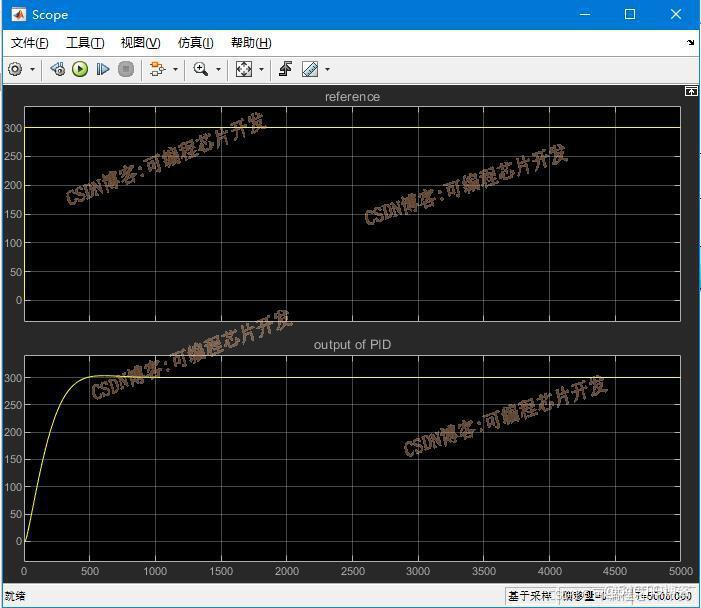Open the 帮助(H) menu
The height and width of the screenshot is (608, 701).
coord(251,43)
